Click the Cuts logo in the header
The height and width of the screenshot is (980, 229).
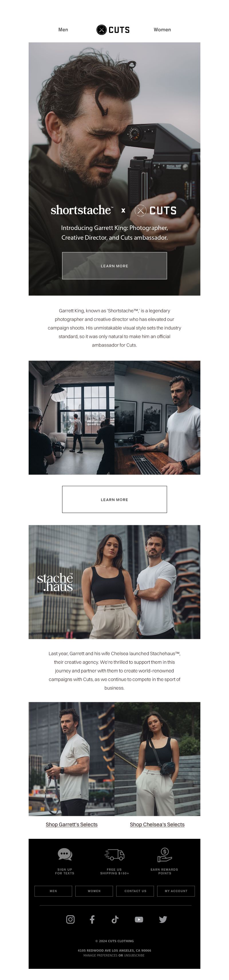[x=113, y=30]
